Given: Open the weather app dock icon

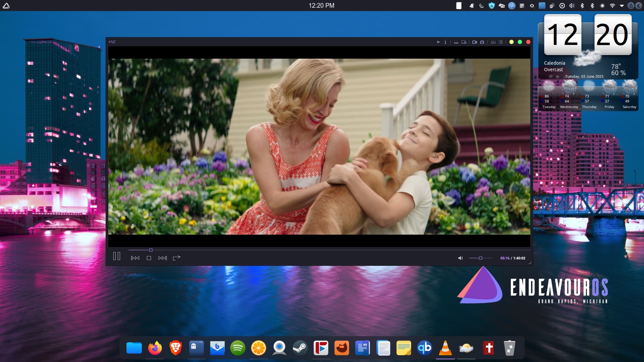Looking at the screenshot, I should [466, 348].
